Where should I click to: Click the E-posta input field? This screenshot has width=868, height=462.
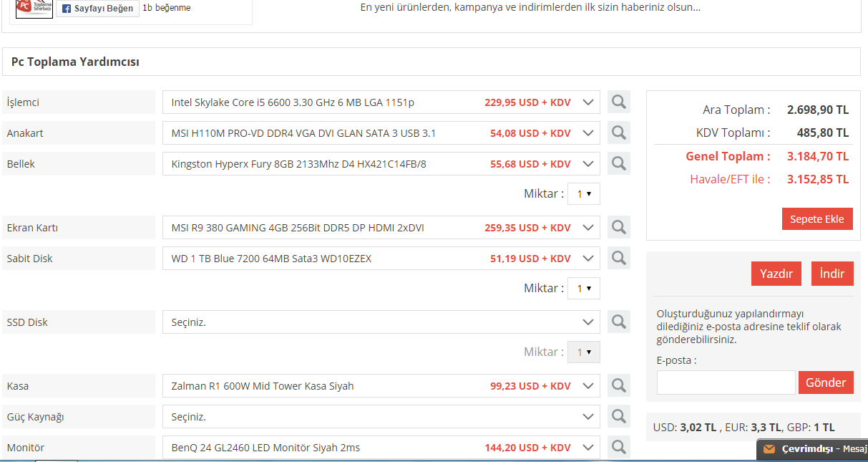point(726,382)
